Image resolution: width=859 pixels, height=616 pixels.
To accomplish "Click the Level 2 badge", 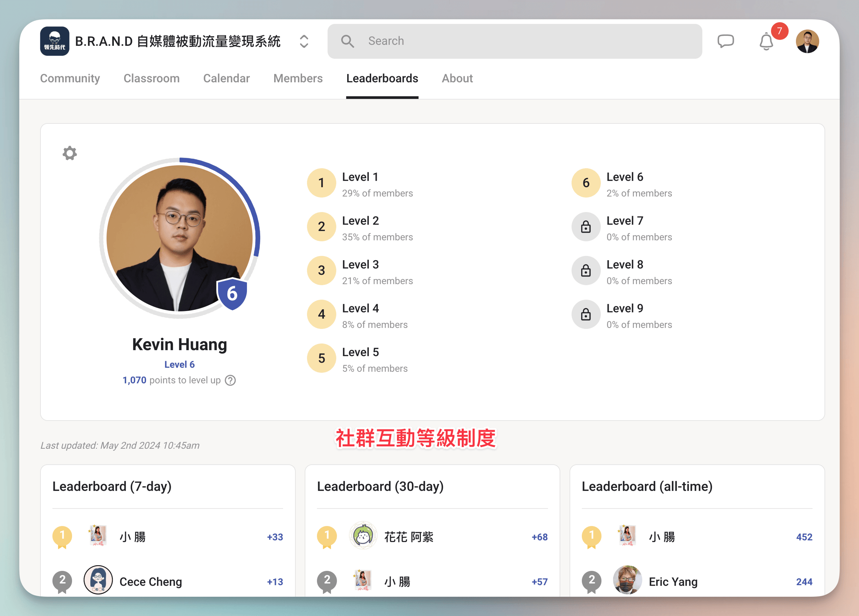I will (321, 227).
